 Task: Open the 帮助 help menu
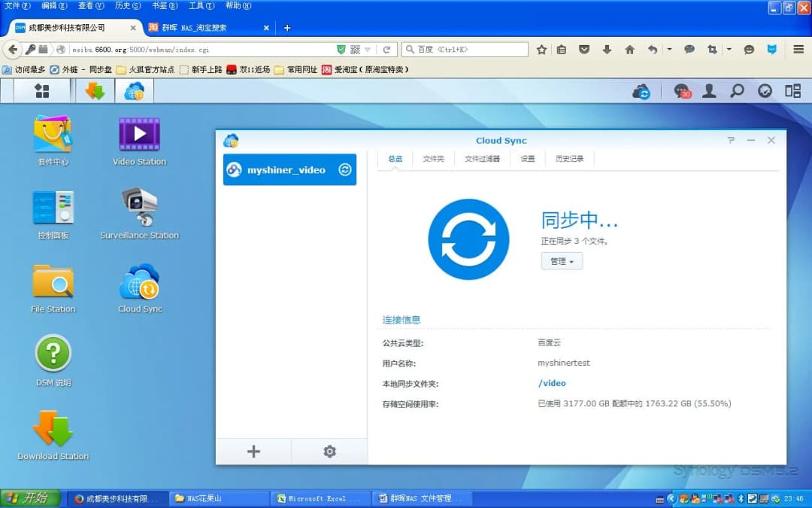238,6
